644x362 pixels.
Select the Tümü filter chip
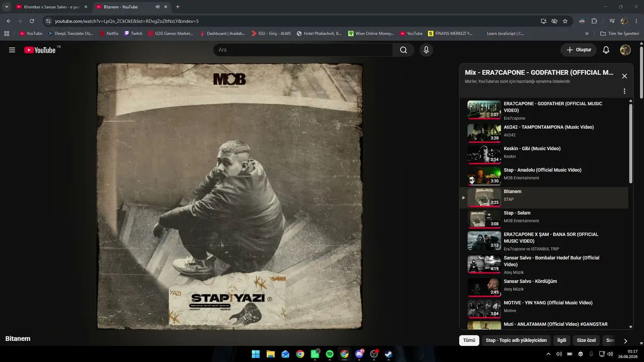[469, 340]
